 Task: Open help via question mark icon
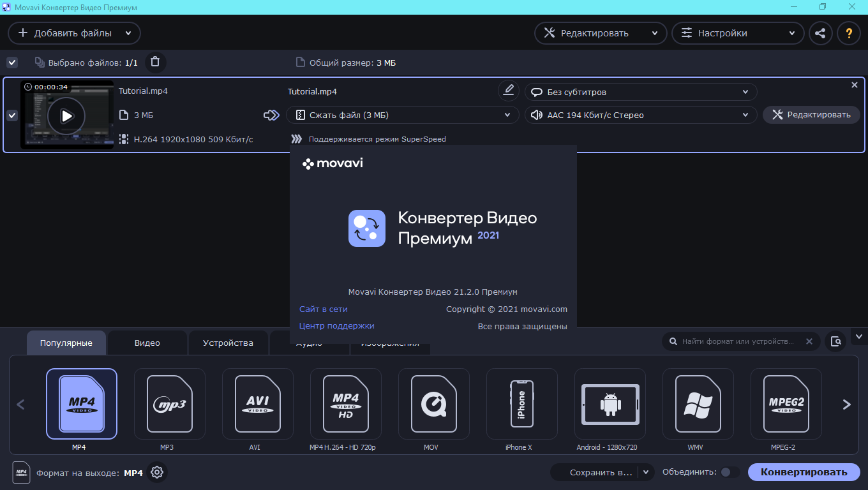click(x=849, y=33)
